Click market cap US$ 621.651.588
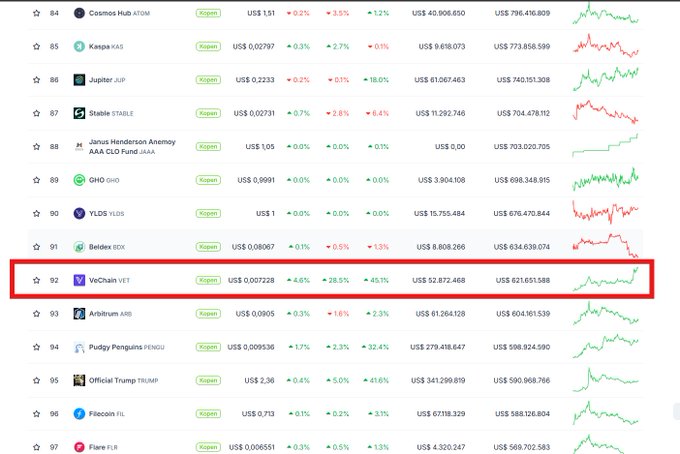680x454 pixels. (523, 280)
